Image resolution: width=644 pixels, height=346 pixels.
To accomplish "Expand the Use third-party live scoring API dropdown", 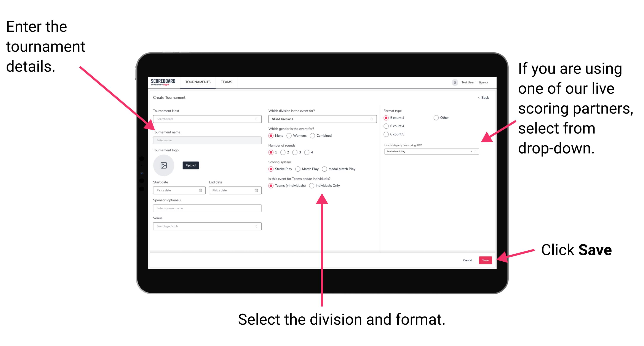I will coord(477,152).
